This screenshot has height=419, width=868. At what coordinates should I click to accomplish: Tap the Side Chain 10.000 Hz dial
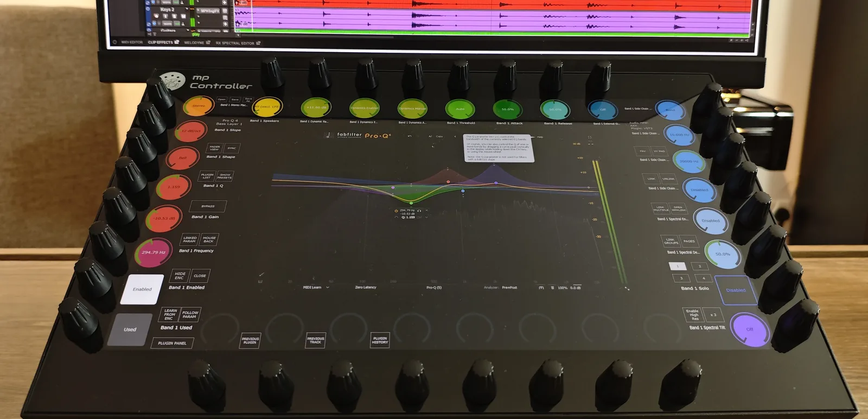(679, 135)
